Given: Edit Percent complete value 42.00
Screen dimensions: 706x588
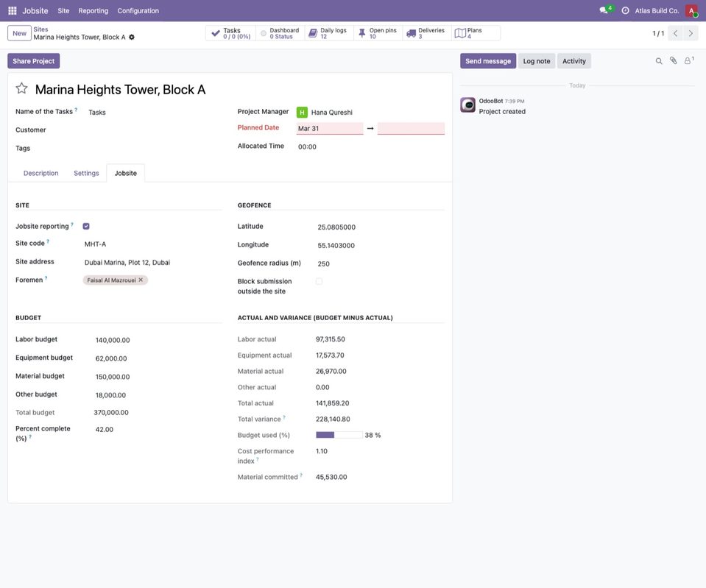Looking at the screenshot, I should [x=158, y=430].
